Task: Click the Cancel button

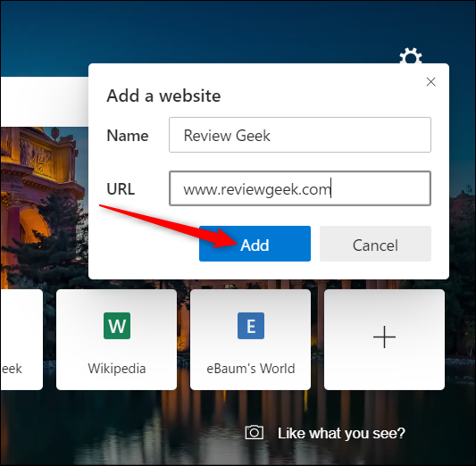Action: click(x=375, y=244)
